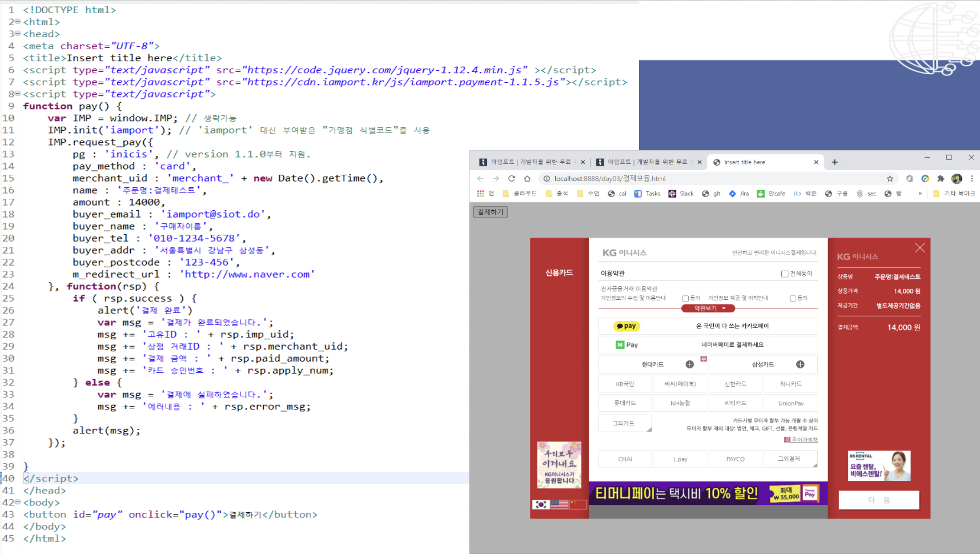This screenshot has height=554, width=980.
Task: Open Chrome three-dot menu
Action: (x=971, y=178)
